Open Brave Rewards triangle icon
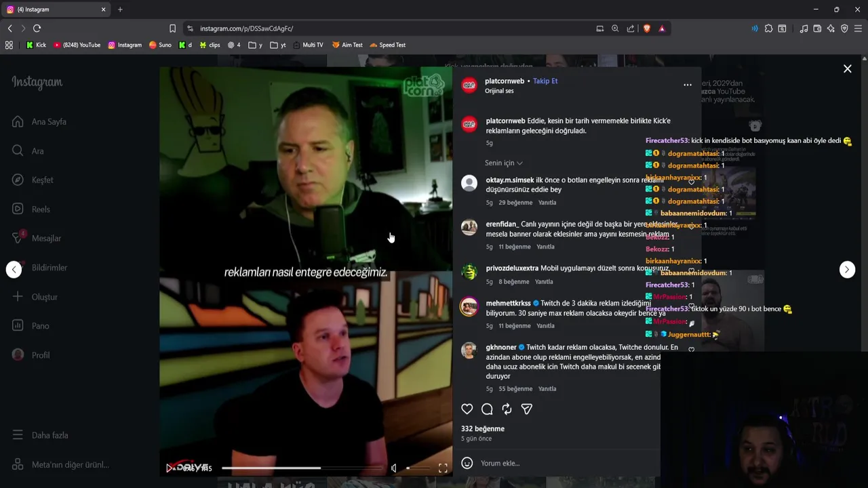Image resolution: width=868 pixels, height=488 pixels. coord(662,28)
